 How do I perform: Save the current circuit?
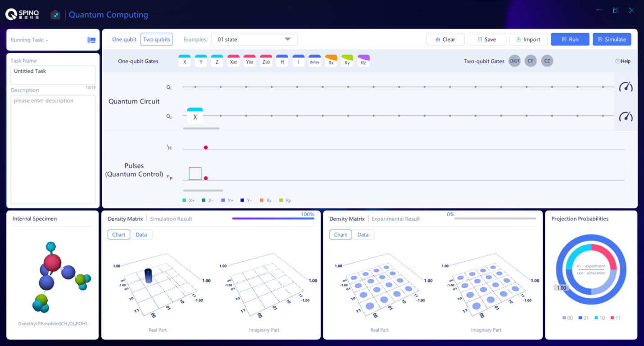point(487,40)
